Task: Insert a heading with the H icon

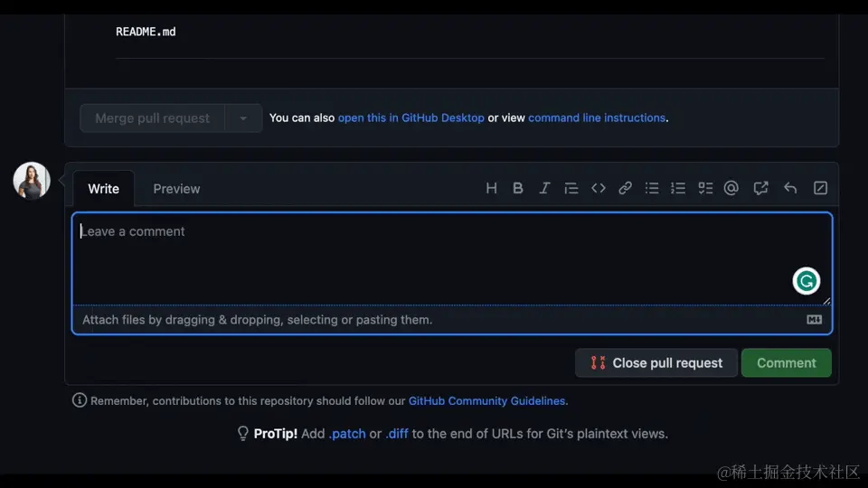Action: tap(491, 188)
